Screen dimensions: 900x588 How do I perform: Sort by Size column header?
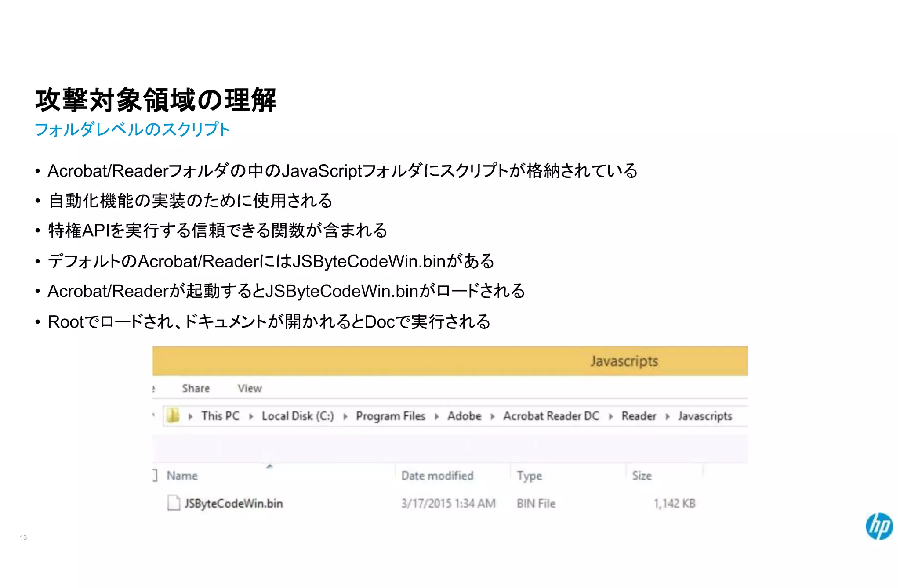[642, 476]
